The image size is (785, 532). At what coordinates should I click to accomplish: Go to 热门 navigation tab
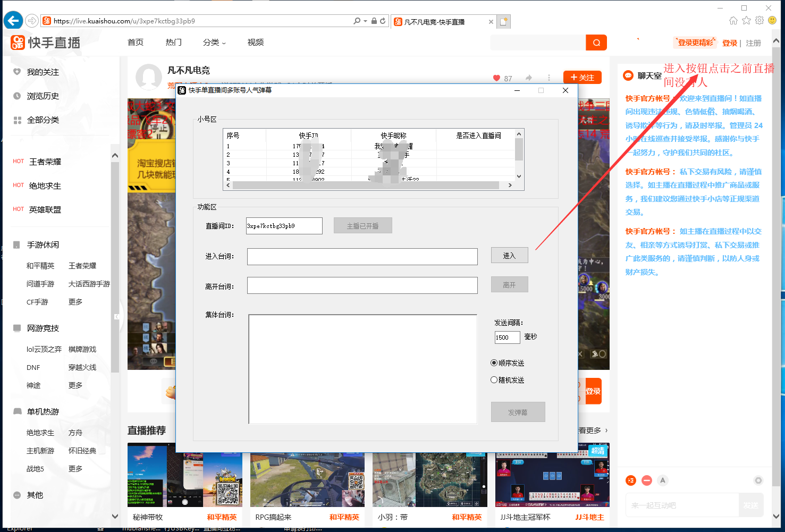173,42
